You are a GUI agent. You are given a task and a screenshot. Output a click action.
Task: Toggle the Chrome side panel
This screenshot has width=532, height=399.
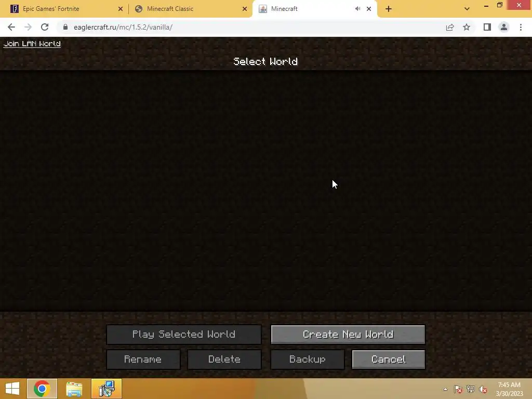[487, 27]
